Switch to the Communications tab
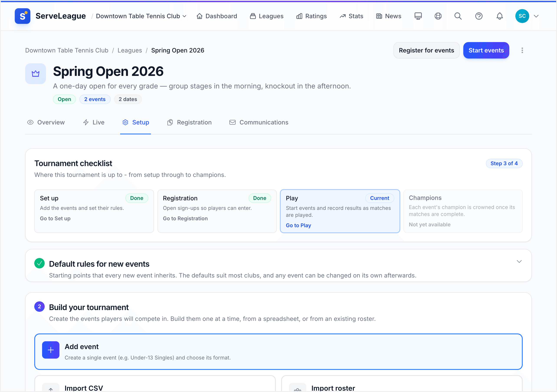The height and width of the screenshot is (392, 557). coord(259,122)
